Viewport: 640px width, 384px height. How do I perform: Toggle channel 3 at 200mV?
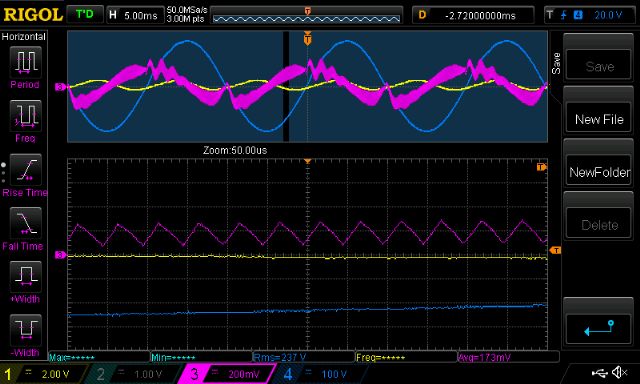click(227, 374)
